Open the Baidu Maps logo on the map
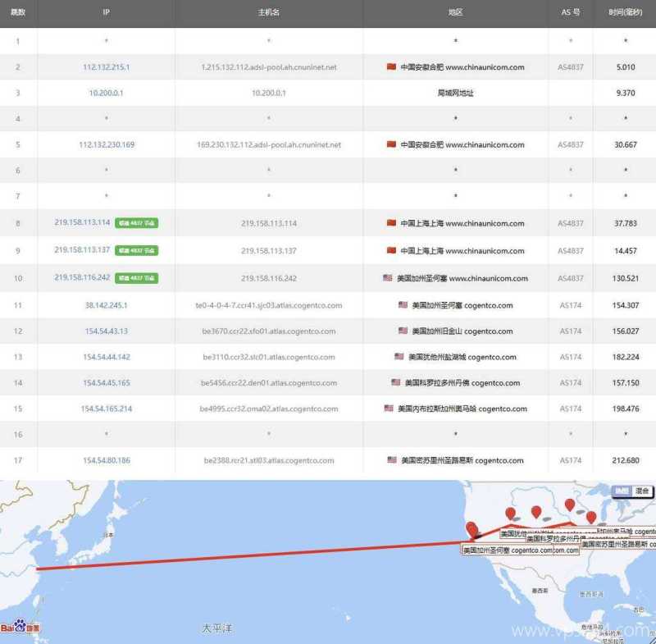Viewport: 656px width, 644px height. click(x=20, y=627)
